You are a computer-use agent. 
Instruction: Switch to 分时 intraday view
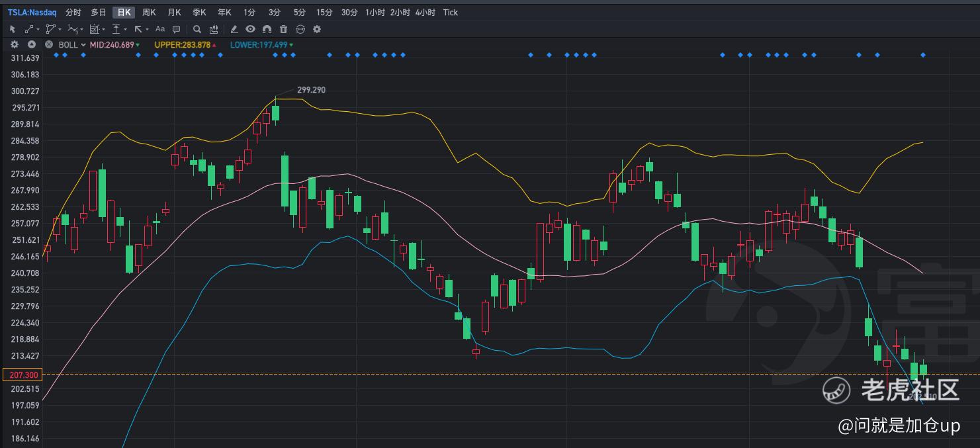pyautogui.click(x=73, y=13)
